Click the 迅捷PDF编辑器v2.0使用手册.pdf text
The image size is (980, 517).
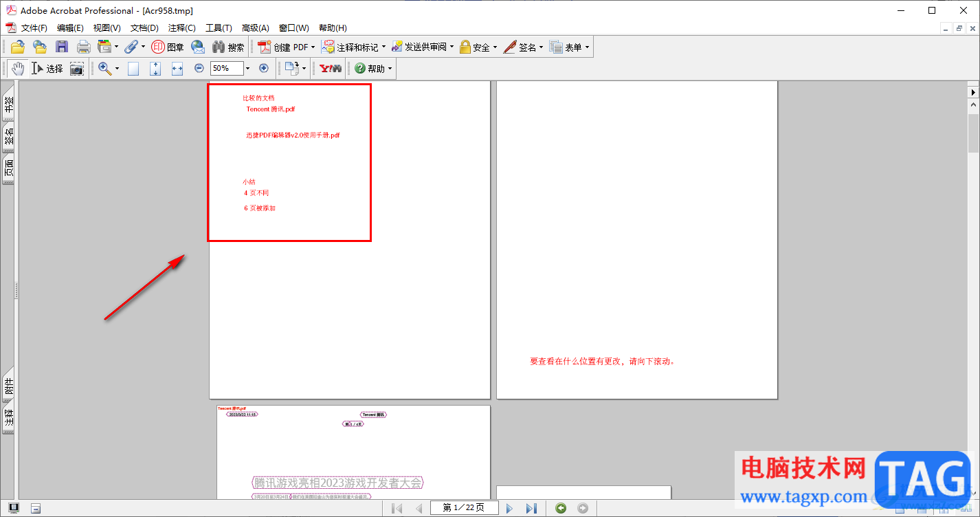[x=293, y=135]
